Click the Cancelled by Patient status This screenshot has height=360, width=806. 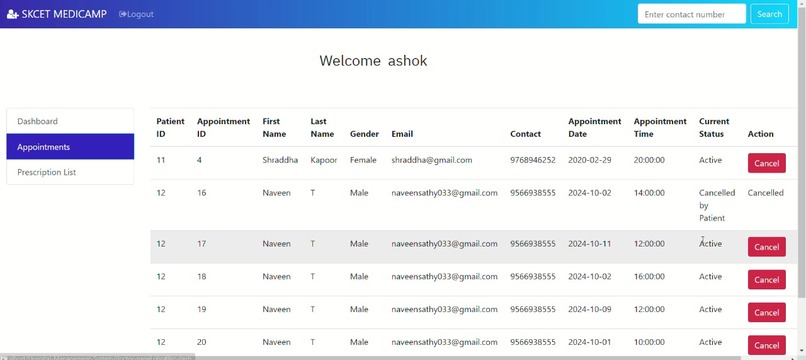click(x=717, y=205)
